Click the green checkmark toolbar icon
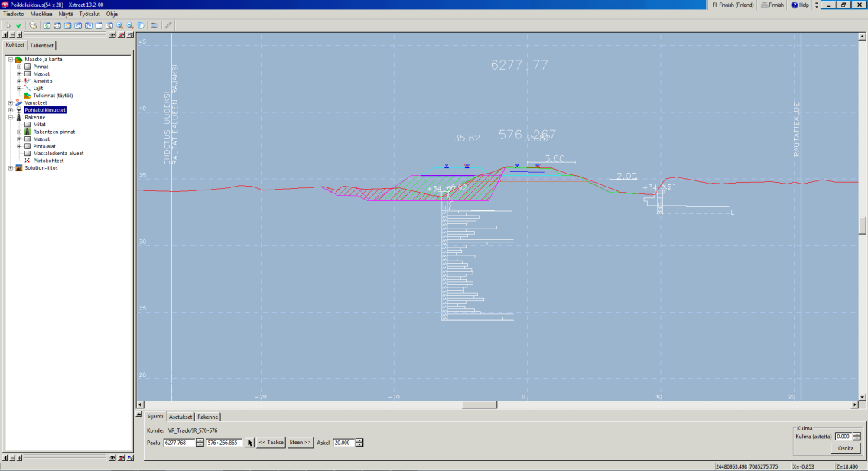 click(19, 25)
